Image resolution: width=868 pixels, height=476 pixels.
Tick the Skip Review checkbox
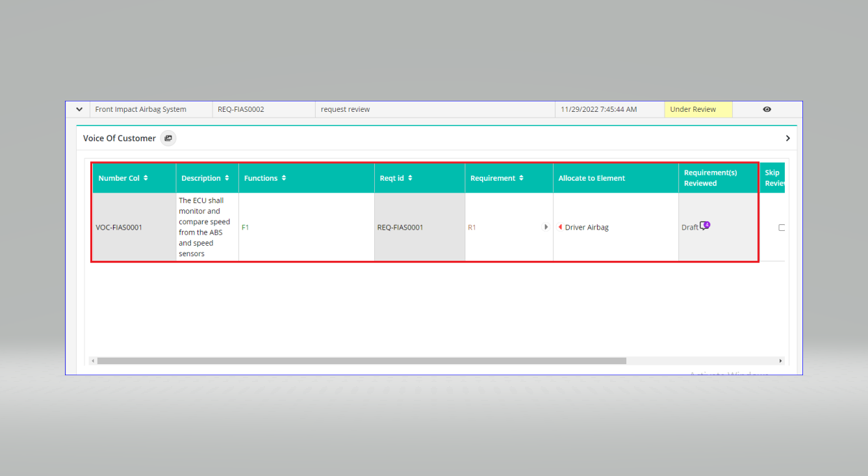tap(782, 228)
